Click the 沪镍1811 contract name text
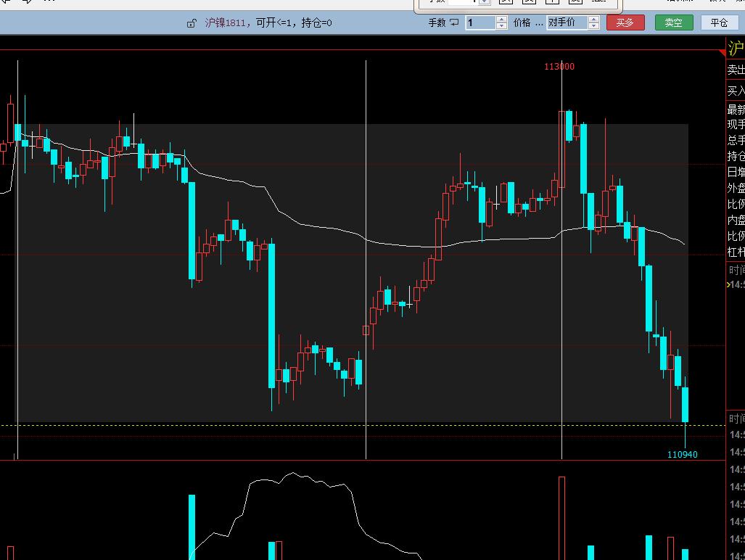The width and height of the screenshot is (745, 560). click(x=225, y=22)
